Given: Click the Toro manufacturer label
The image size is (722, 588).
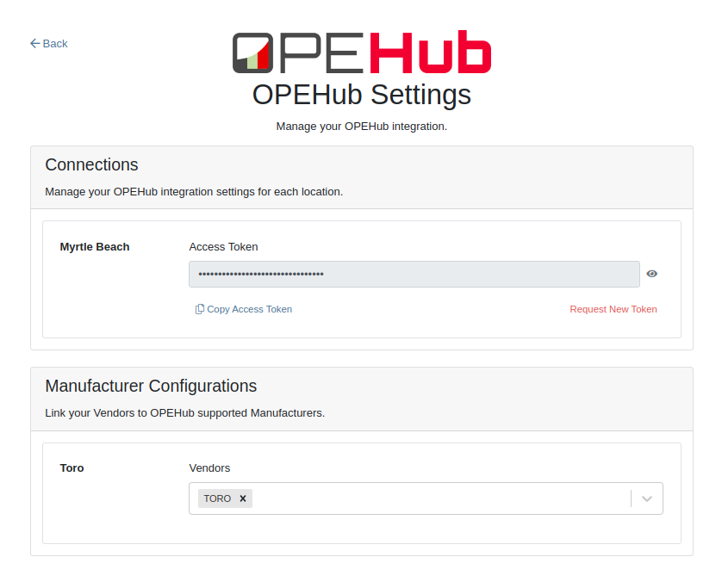Looking at the screenshot, I should tap(72, 468).
